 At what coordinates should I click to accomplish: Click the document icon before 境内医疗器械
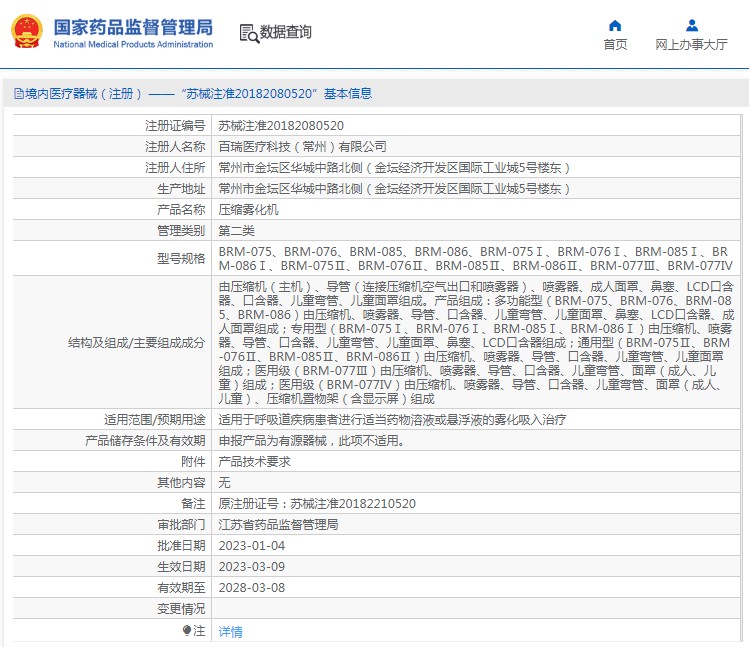pos(19,94)
